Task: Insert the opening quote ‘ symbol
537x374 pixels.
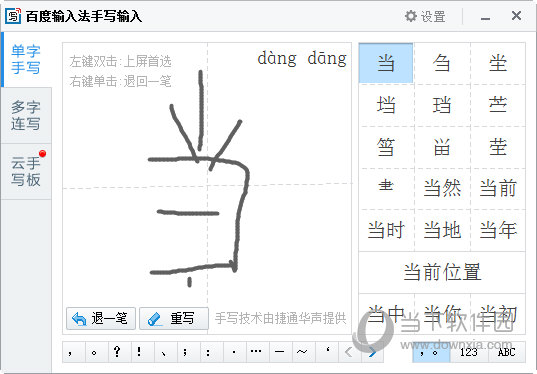Action: click(326, 352)
